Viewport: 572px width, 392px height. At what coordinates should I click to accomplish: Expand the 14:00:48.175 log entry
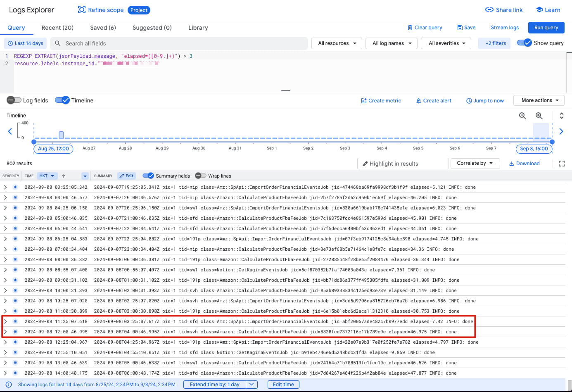pyautogui.click(x=5, y=373)
